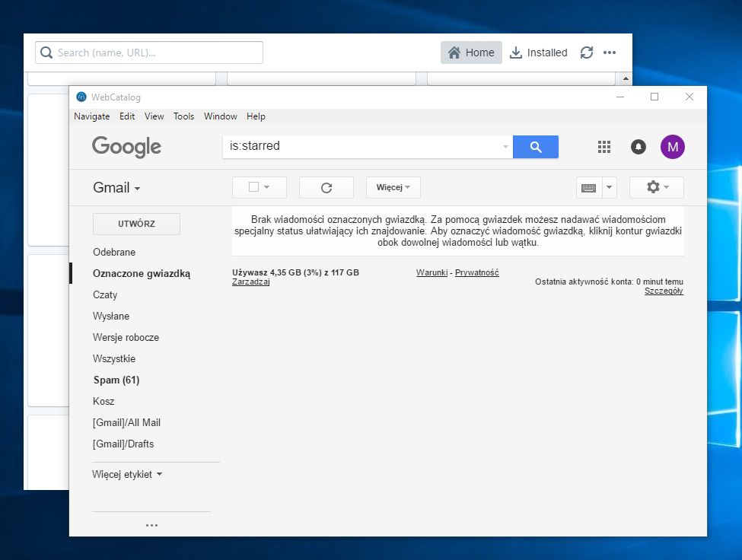Screen dimensions: 742x560
Task: Follow the Zarządzaj storage link
Action: coord(251,282)
